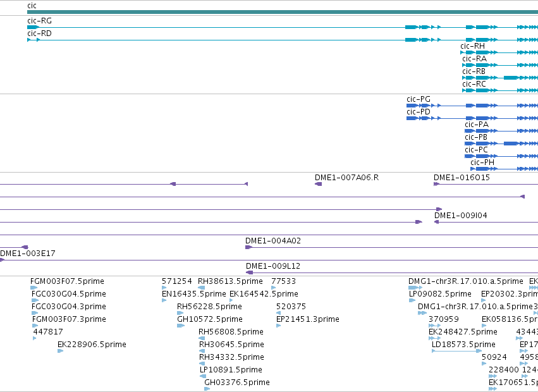The height and width of the screenshot is (392, 538).
Task: Click the EK248427.5prime EST label
Action: pyautogui.click(x=463, y=332)
